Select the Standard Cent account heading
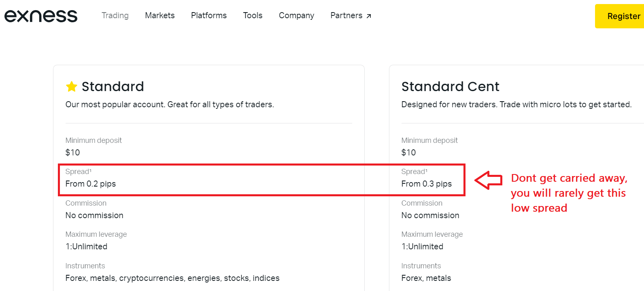This screenshot has width=644, height=291. [450, 87]
